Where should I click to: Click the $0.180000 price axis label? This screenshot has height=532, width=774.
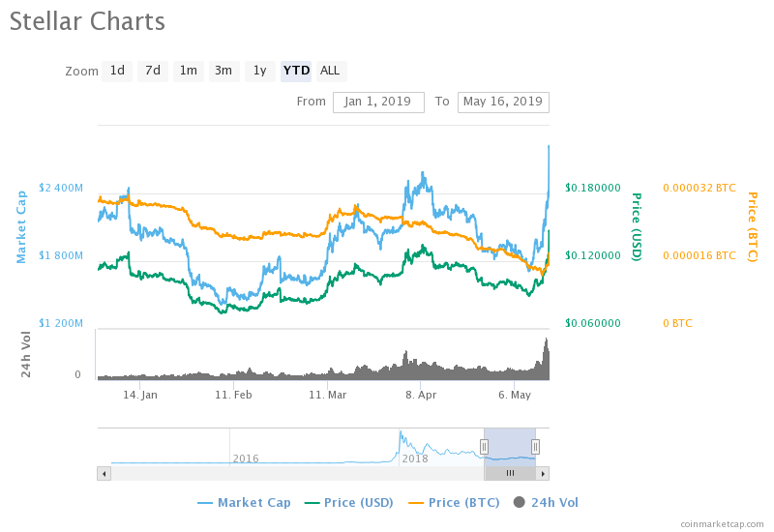pyautogui.click(x=593, y=188)
